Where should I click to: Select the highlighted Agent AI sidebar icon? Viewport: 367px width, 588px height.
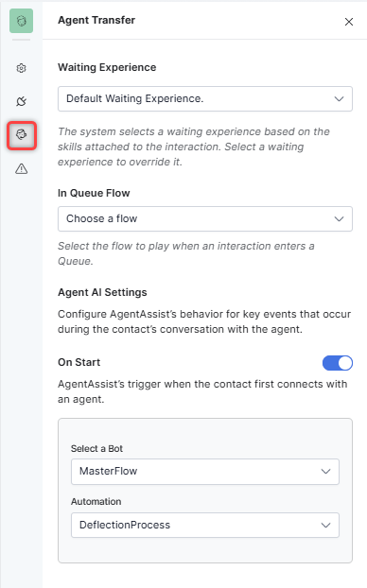pyautogui.click(x=22, y=134)
